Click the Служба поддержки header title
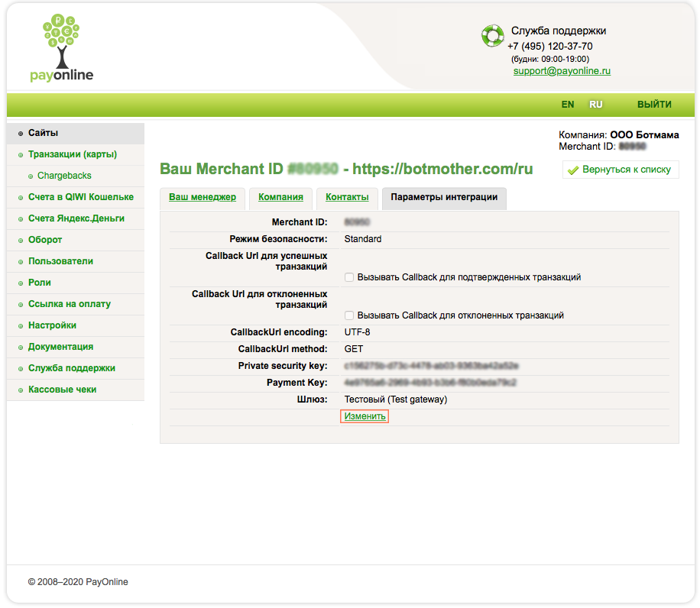The height and width of the screenshot is (608, 700). (559, 31)
